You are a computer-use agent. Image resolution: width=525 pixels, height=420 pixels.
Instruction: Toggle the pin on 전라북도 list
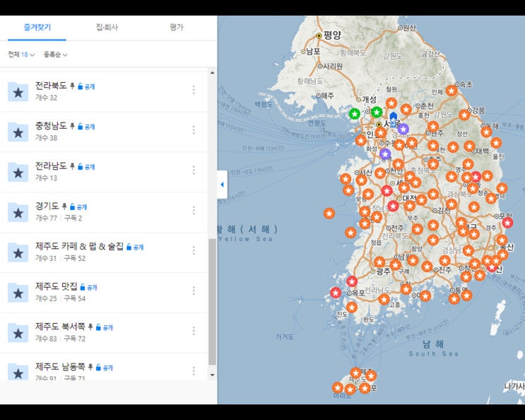[x=72, y=86]
